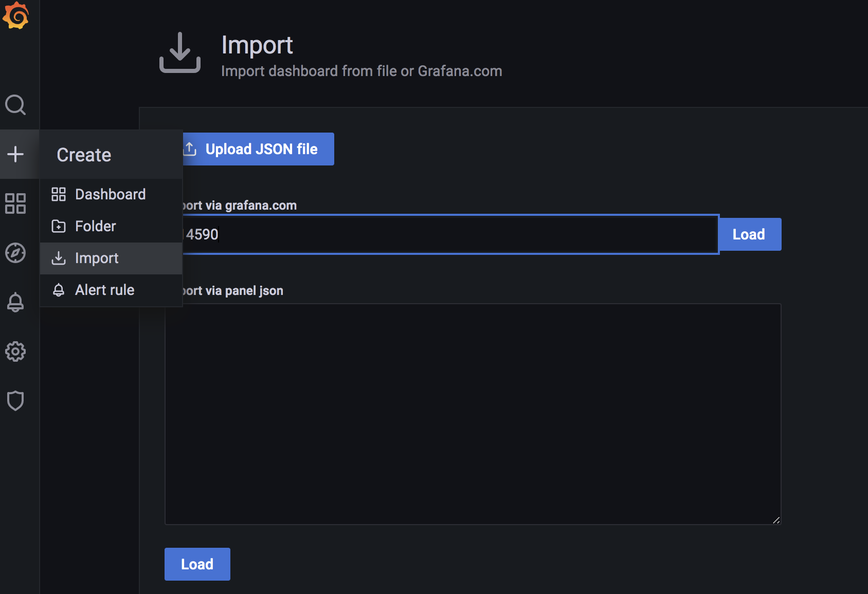
Task: Select Dashboard from the Create menu
Action: click(111, 194)
